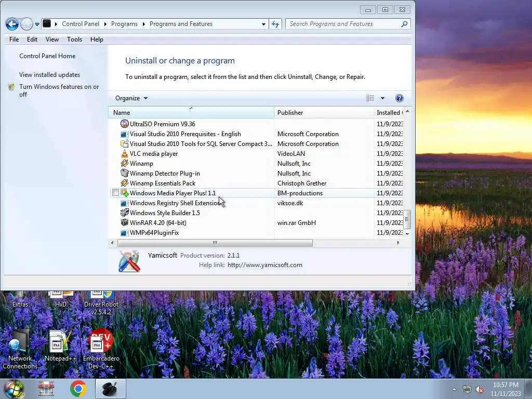Click the VS 2010 Tools for SQL Server icon
Viewport: 532px width, 399px height.
click(x=125, y=144)
